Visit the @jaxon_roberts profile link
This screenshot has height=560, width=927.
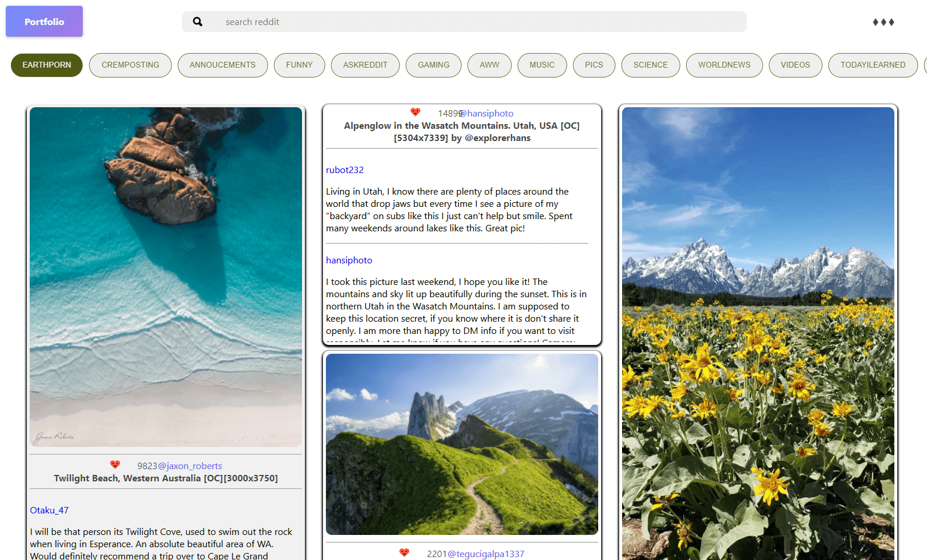[190, 466]
